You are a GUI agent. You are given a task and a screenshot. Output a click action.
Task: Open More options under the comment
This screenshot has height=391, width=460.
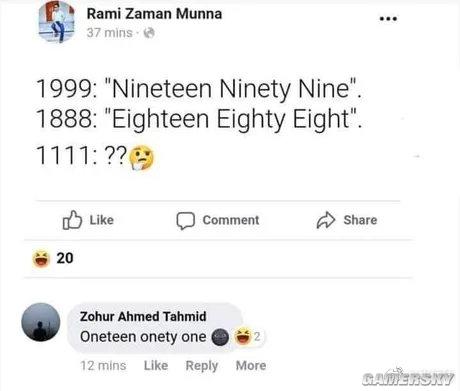[x=251, y=366]
